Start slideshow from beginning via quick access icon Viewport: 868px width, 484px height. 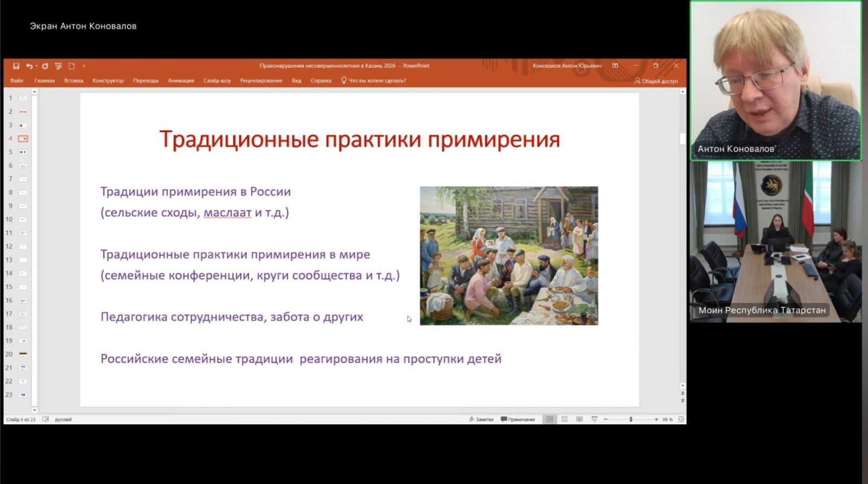click(58, 66)
